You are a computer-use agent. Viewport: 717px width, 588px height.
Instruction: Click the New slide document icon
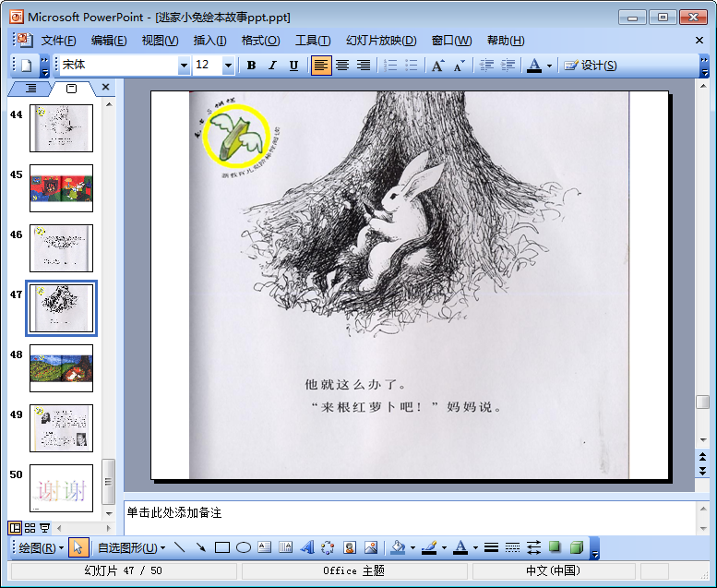coord(27,66)
